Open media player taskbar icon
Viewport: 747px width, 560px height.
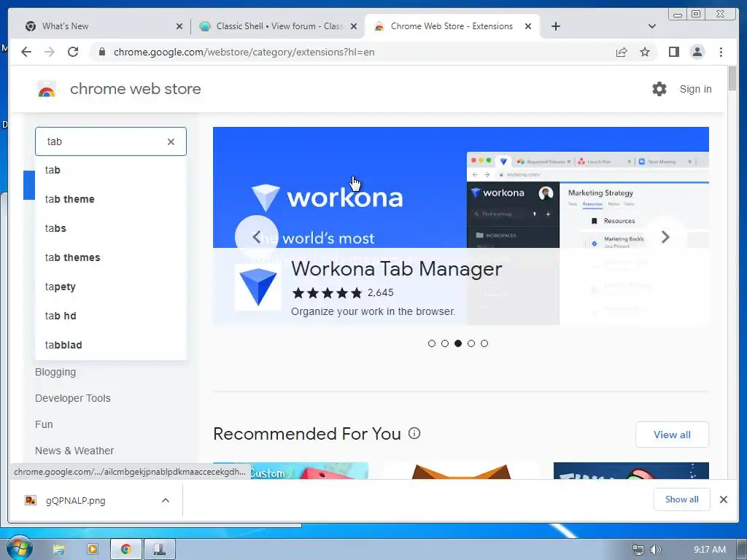(93, 550)
